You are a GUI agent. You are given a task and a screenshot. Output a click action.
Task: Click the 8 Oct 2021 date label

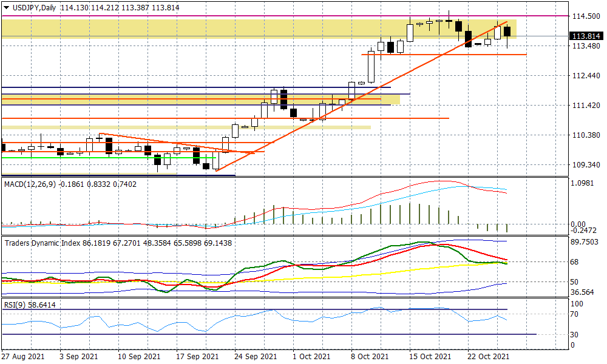370,357
